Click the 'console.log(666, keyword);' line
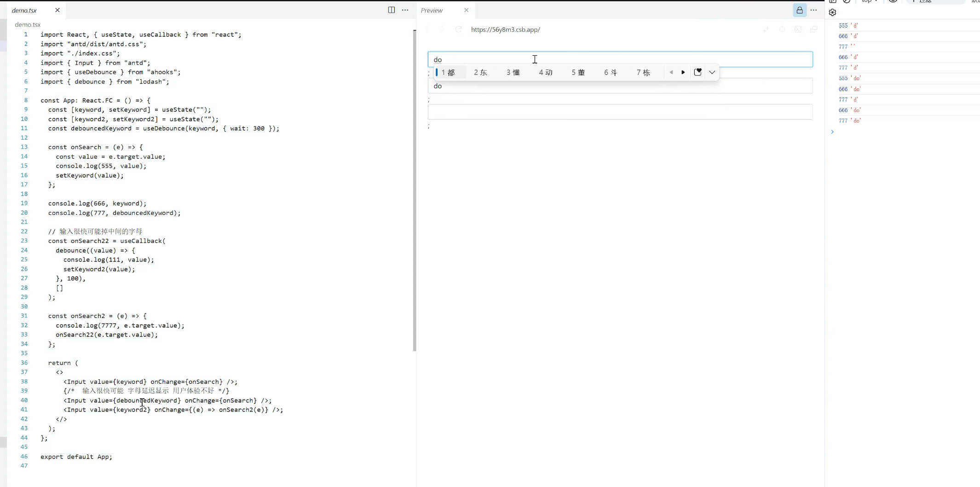The width and height of the screenshot is (980, 487). pos(98,203)
